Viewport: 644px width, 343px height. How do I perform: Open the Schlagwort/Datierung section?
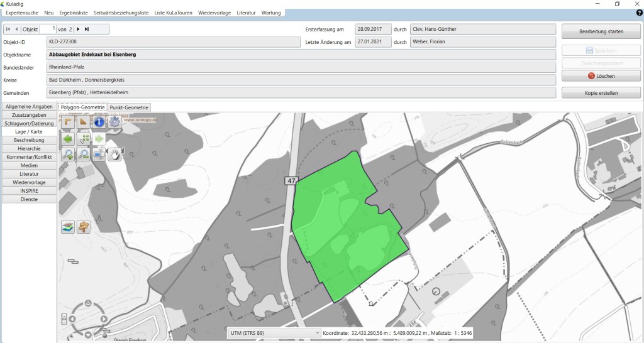[29, 124]
